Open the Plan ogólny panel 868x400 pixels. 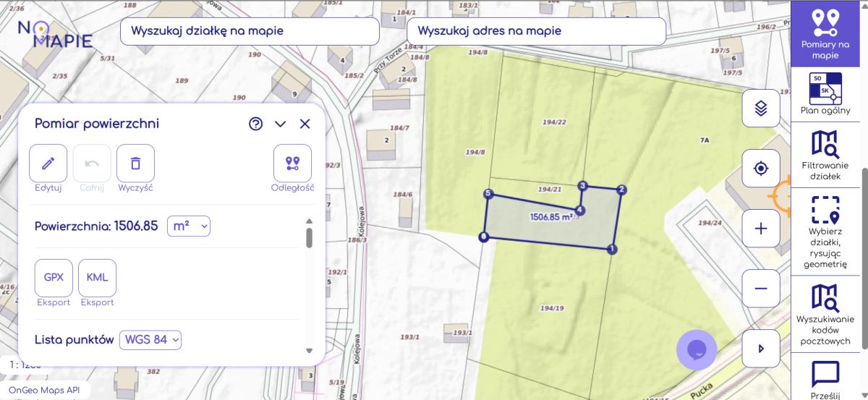coord(825,94)
